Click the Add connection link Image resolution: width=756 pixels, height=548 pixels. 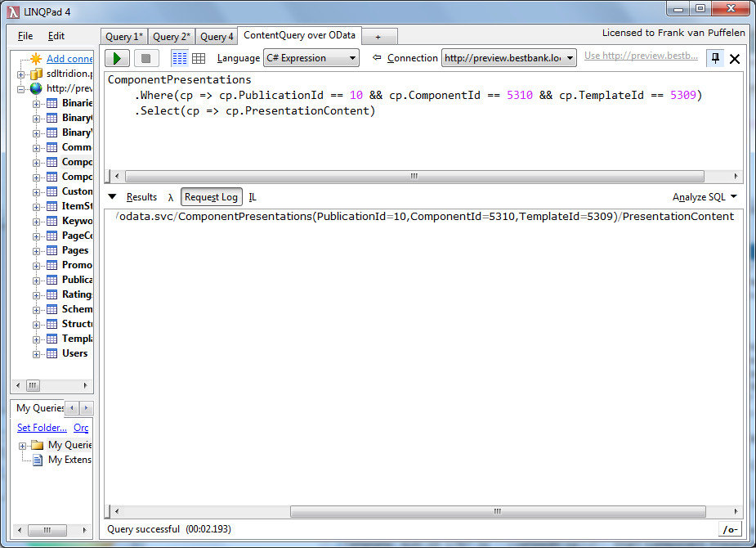(x=69, y=59)
